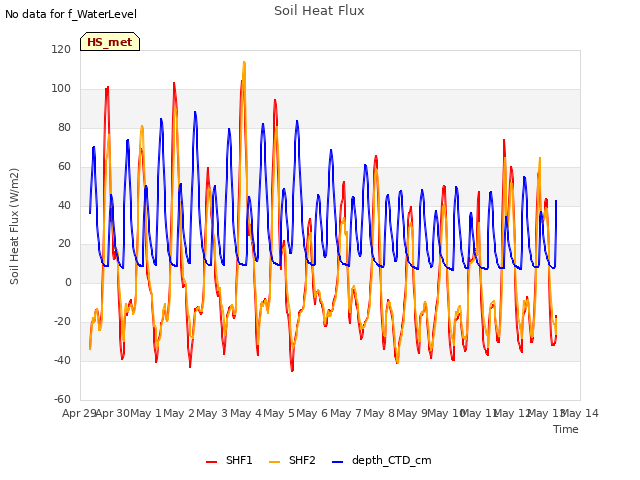Click the y-axis tick value 0
The width and height of the screenshot is (640, 480).
click(68, 282)
